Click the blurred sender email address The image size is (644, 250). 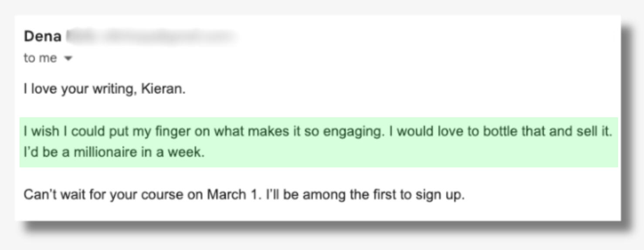[x=150, y=36]
